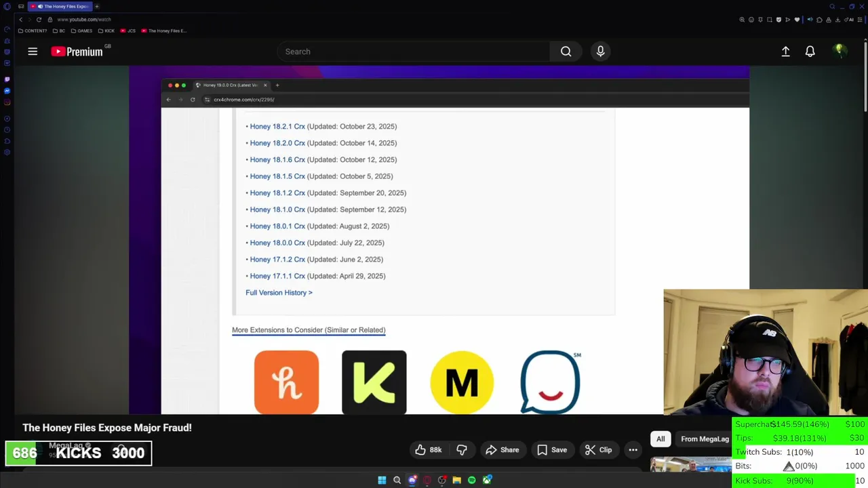Click the Honey 18.1.5 Crx entry
868x488 pixels.
pos(277,176)
